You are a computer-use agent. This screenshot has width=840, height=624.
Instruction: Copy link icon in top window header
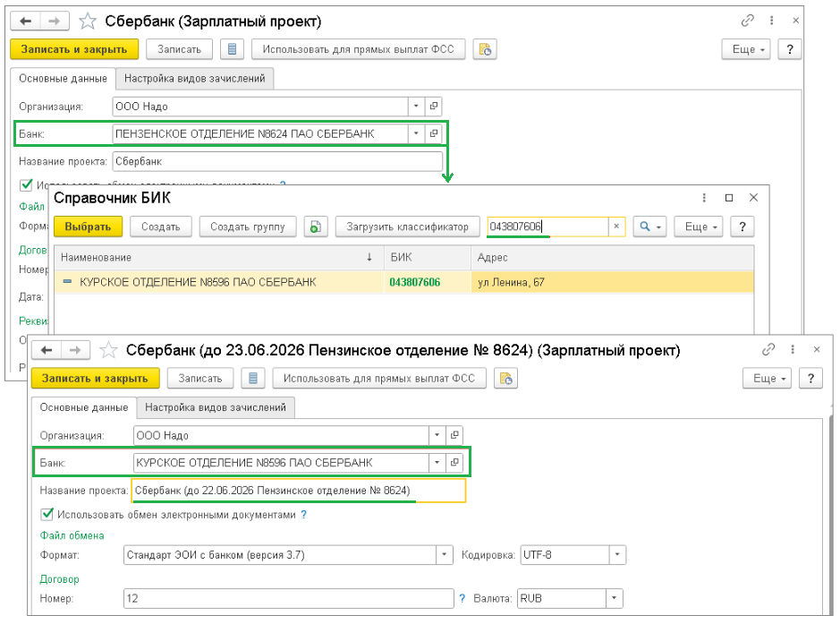[x=747, y=21]
